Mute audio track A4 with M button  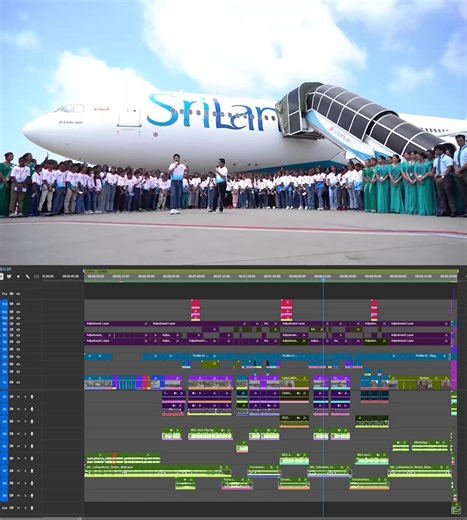coord(19,434)
